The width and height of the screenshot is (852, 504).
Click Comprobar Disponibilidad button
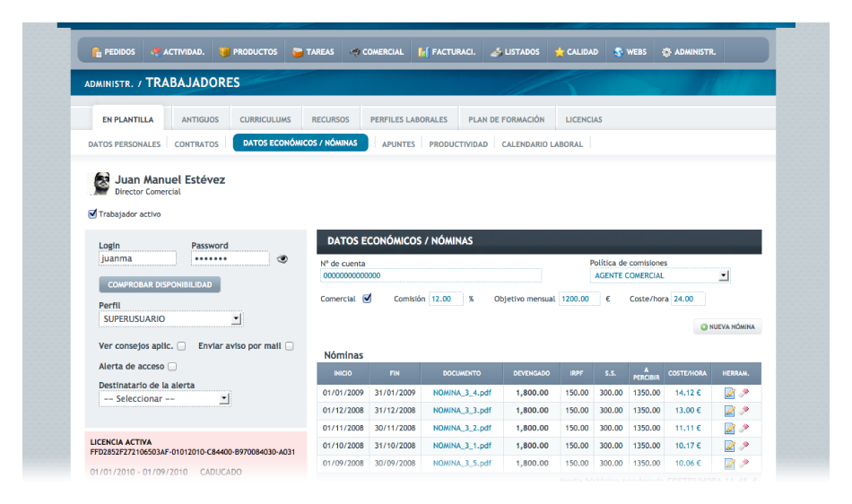[160, 284]
